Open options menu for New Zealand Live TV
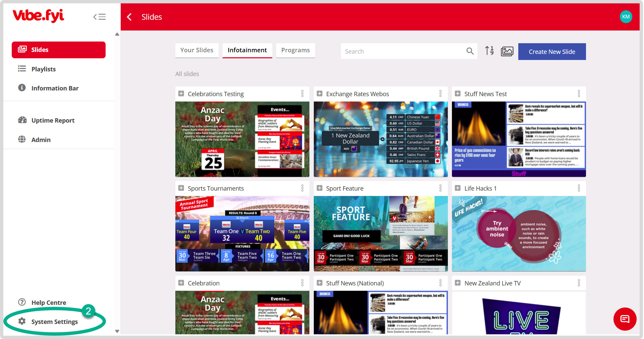Image resolution: width=644 pixels, height=339 pixels. 579,283
